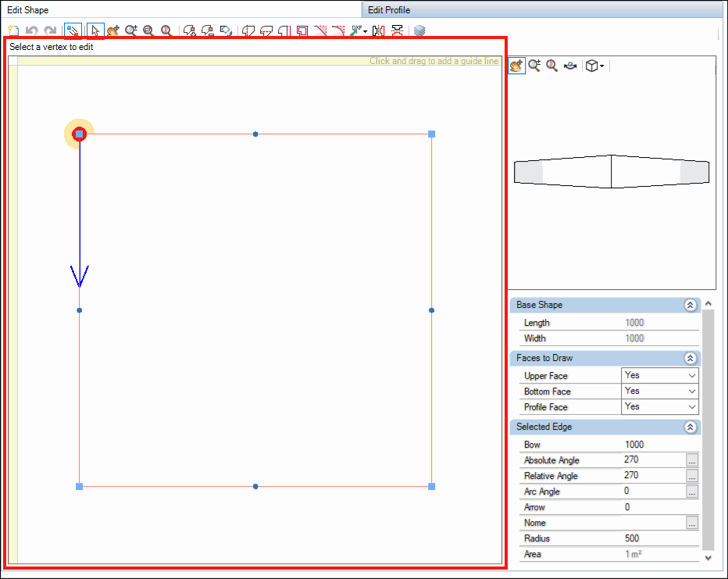728x579 pixels.
Task: Click the Absolute Angle value 270
Action: tap(631, 459)
